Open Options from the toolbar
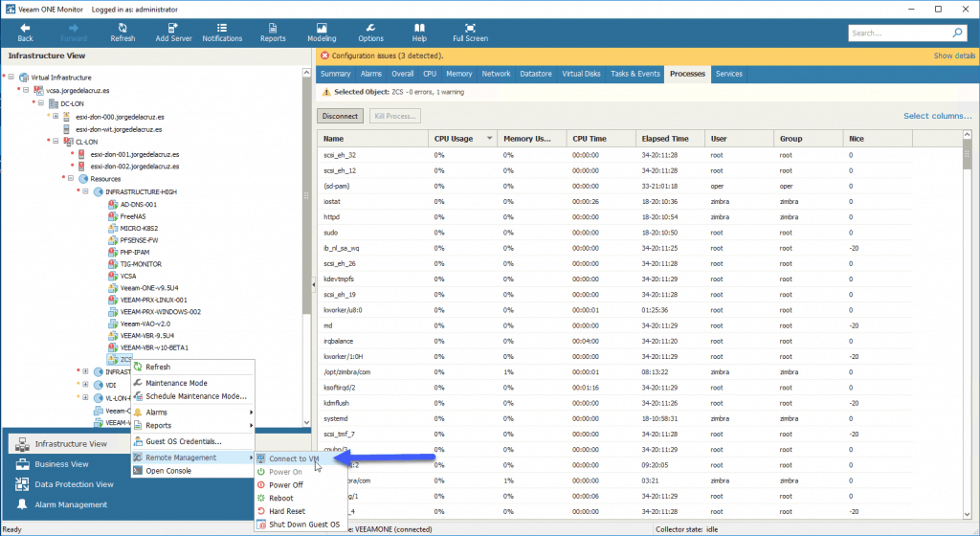The height and width of the screenshot is (536, 980). click(370, 33)
